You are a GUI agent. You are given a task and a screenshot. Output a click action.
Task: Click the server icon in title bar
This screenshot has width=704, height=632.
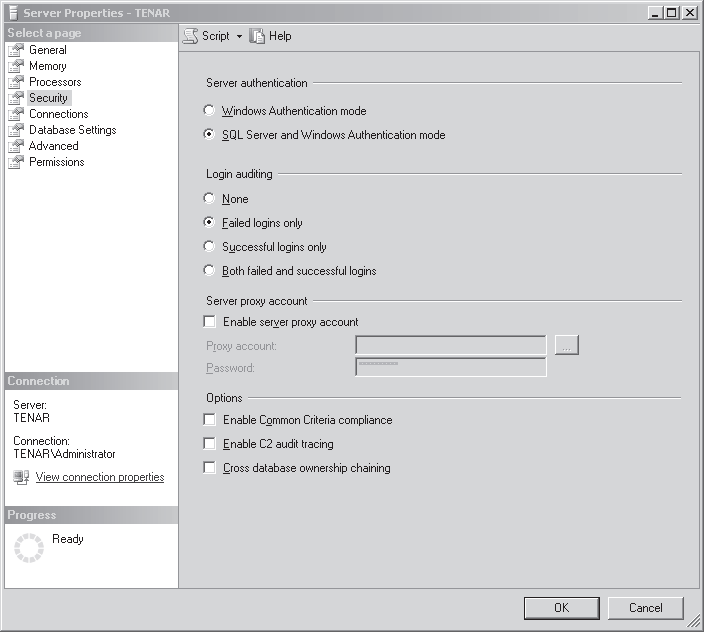[14, 13]
